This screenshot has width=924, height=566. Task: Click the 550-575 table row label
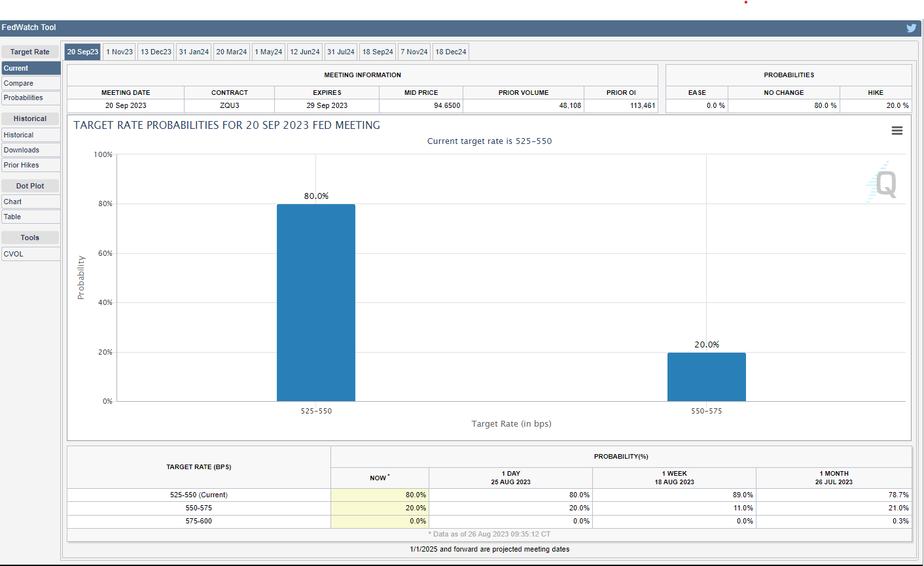click(x=199, y=508)
